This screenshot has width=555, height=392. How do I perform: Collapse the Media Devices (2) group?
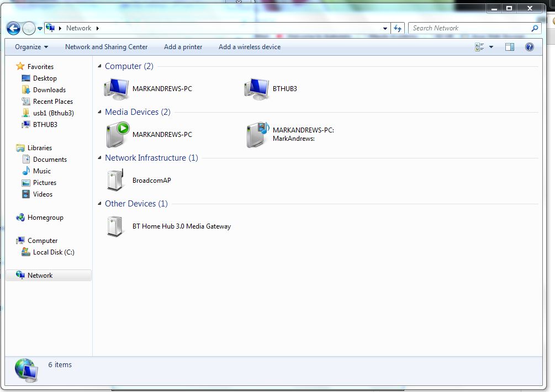(99, 112)
